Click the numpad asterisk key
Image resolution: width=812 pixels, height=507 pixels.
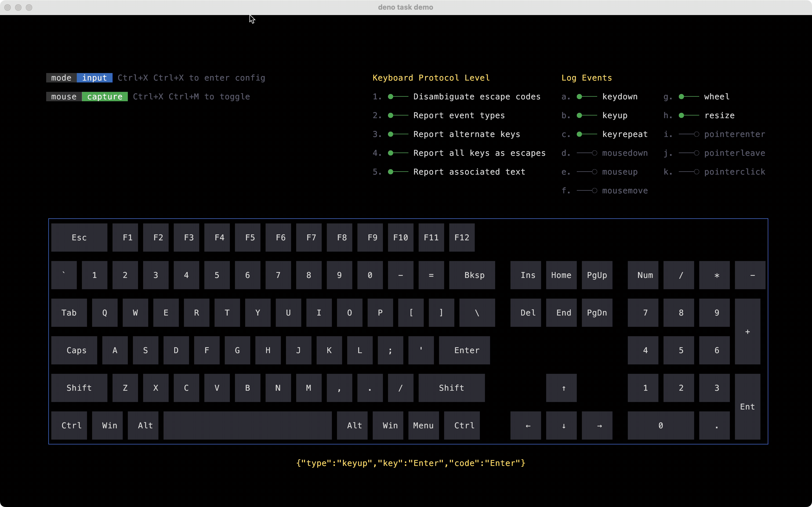(x=715, y=275)
